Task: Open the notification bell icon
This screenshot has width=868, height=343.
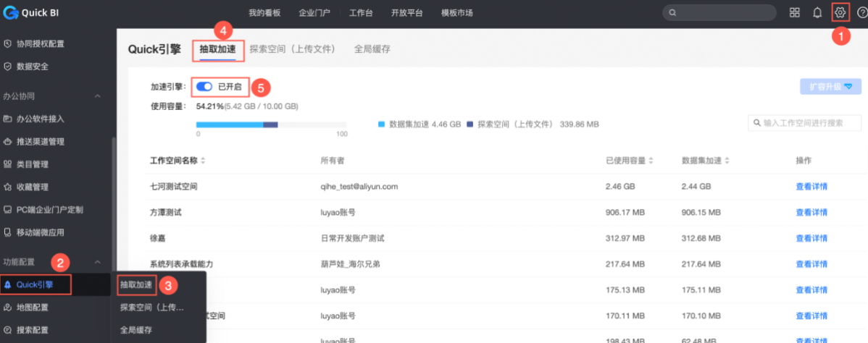Action: [x=817, y=12]
